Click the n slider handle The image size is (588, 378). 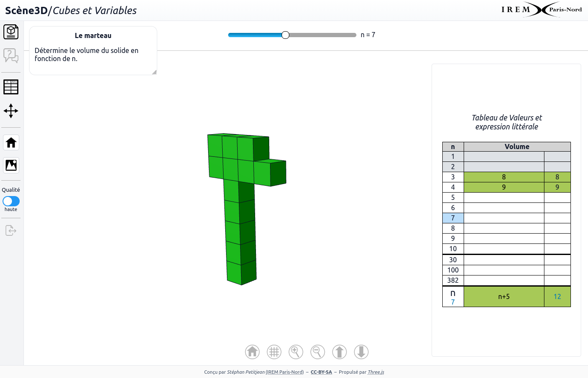click(285, 35)
